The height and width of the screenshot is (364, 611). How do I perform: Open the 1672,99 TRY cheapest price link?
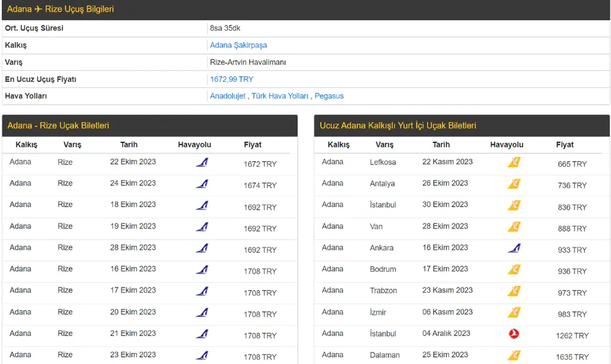tap(232, 79)
